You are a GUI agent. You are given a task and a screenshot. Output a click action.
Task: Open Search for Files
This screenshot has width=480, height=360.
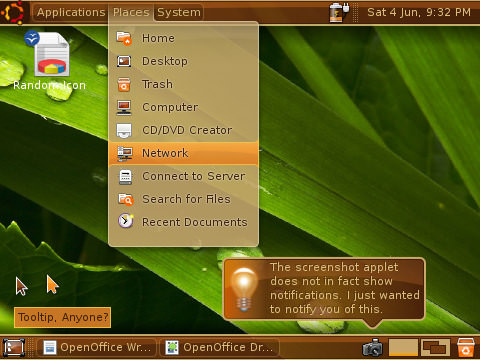coord(183,199)
